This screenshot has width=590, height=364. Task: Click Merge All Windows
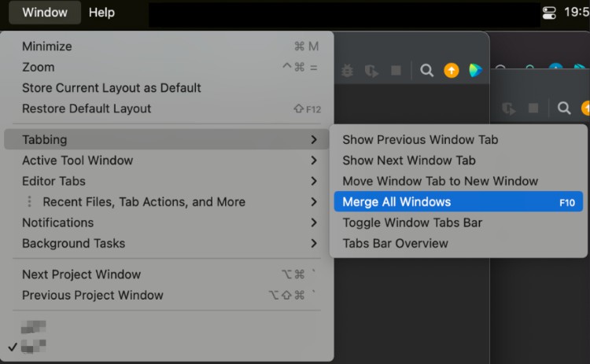(x=459, y=202)
